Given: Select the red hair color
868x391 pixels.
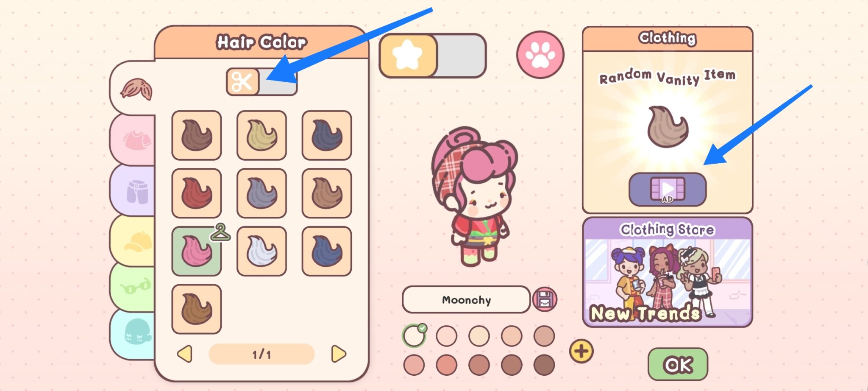Looking at the screenshot, I should pos(197,193).
